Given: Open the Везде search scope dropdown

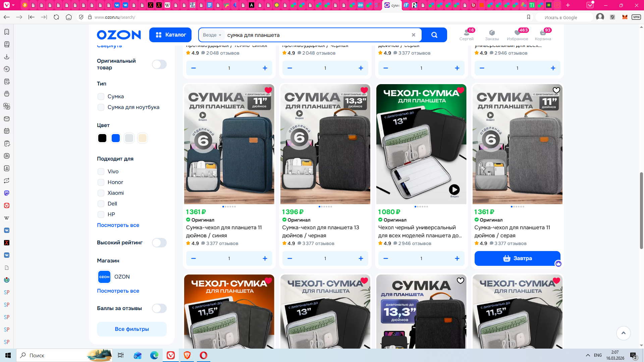Looking at the screenshot, I should [212, 35].
